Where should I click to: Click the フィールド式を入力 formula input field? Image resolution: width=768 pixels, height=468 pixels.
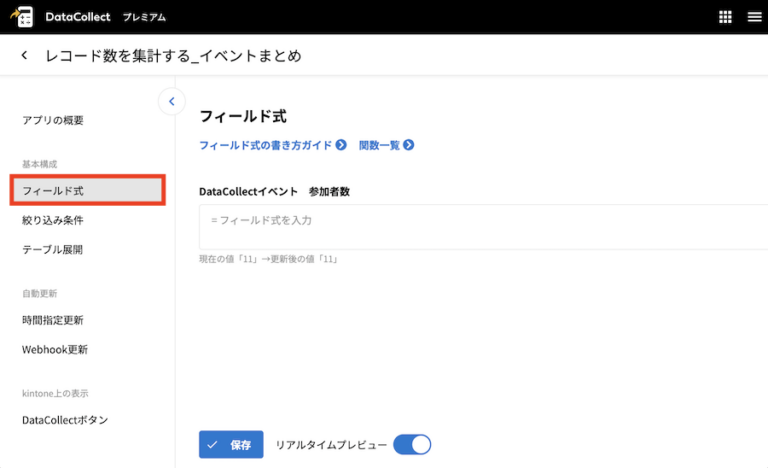[480, 226]
